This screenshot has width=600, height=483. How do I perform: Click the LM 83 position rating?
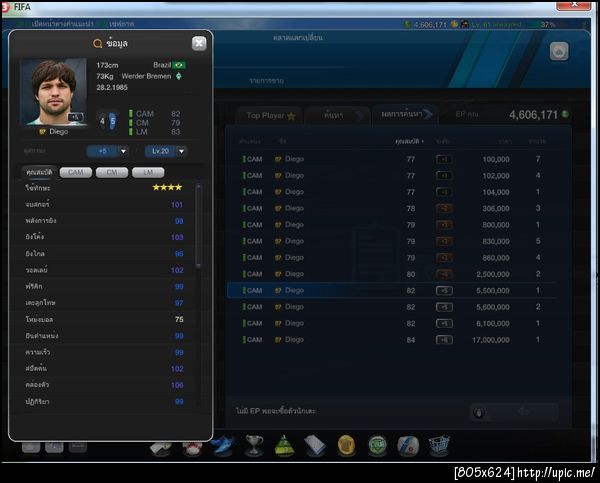pos(154,132)
